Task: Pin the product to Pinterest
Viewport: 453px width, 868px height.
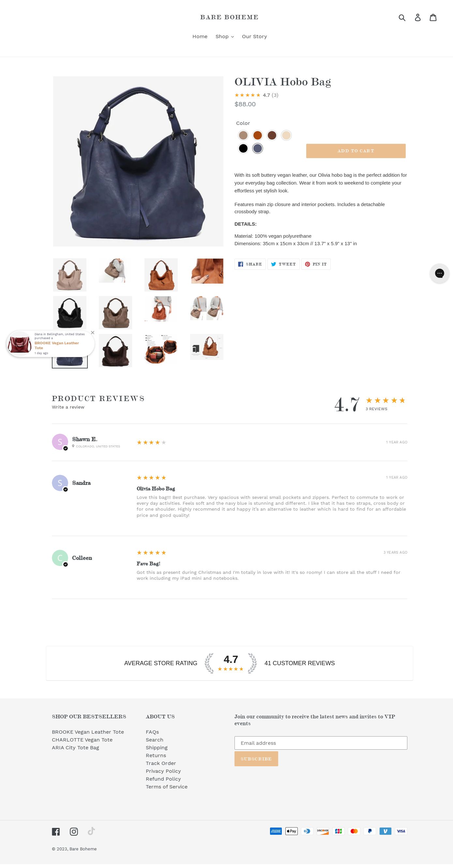Action: pos(316,264)
